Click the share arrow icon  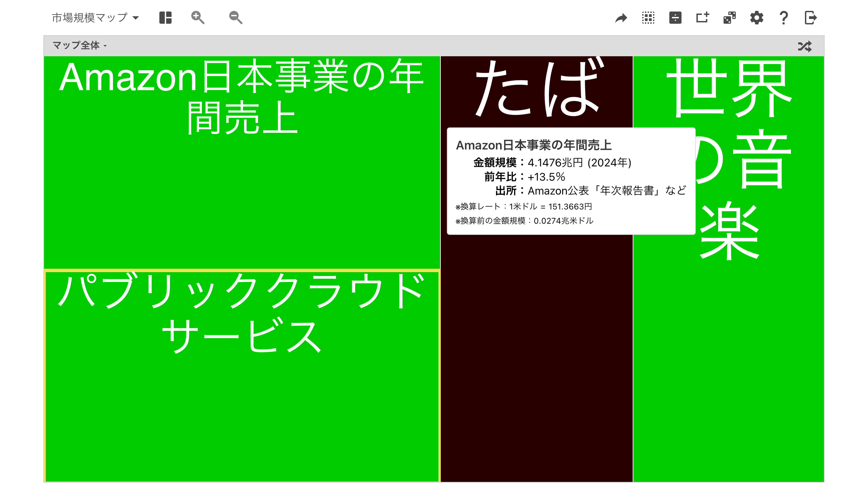pyautogui.click(x=621, y=18)
